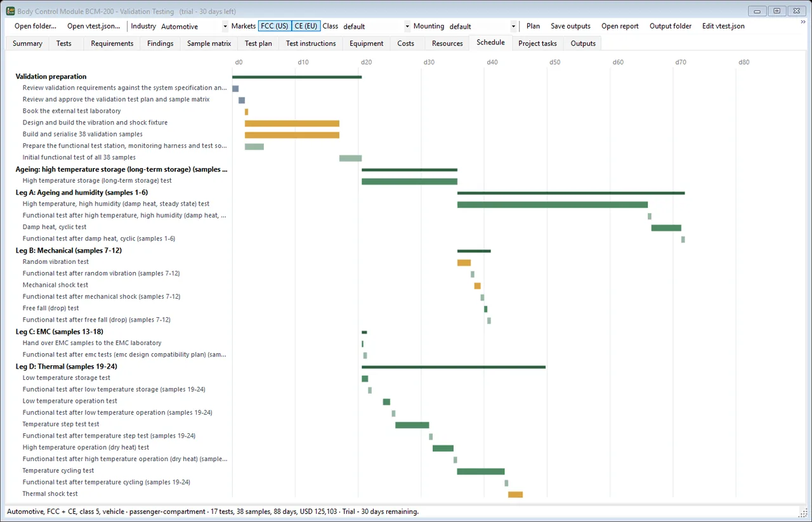Screen dimensions: 812x522
Task: Click the Plan button
Action: (x=534, y=26)
